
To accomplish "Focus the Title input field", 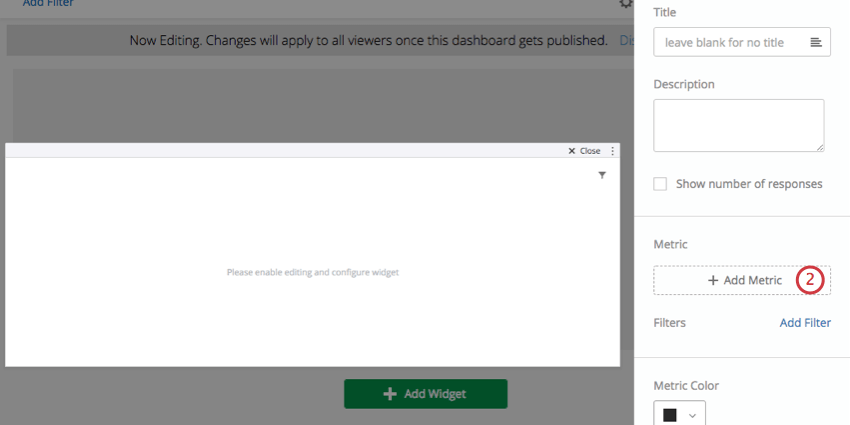I will [742, 42].
